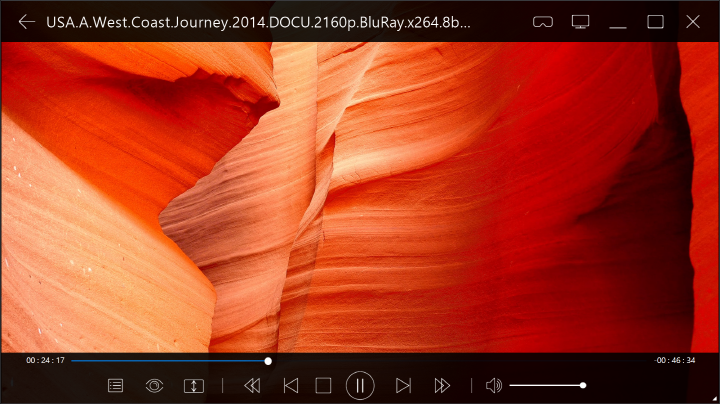
Task: Enable VR headset viewing mode
Action: pos(543,21)
